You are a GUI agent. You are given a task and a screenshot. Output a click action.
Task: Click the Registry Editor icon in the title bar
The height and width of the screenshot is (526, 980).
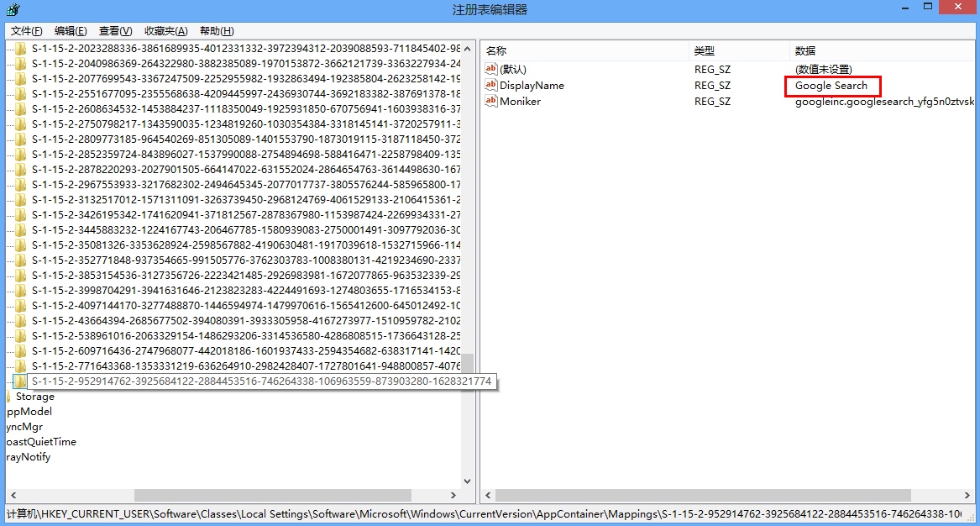(x=13, y=10)
